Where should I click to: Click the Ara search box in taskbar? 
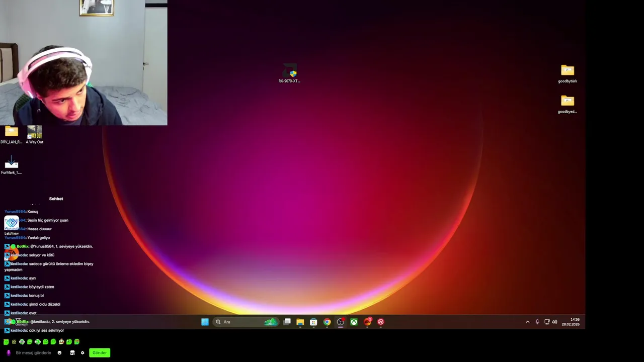pyautogui.click(x=245, y=322)
